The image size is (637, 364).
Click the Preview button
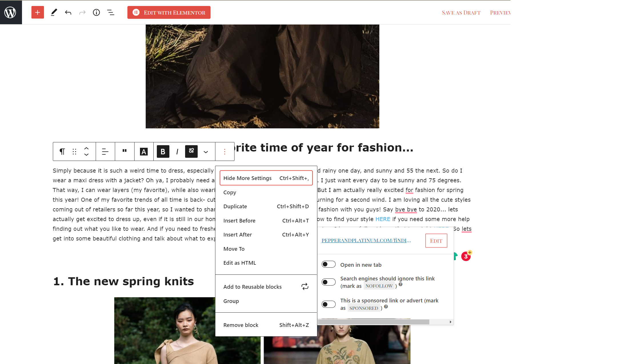500,13
